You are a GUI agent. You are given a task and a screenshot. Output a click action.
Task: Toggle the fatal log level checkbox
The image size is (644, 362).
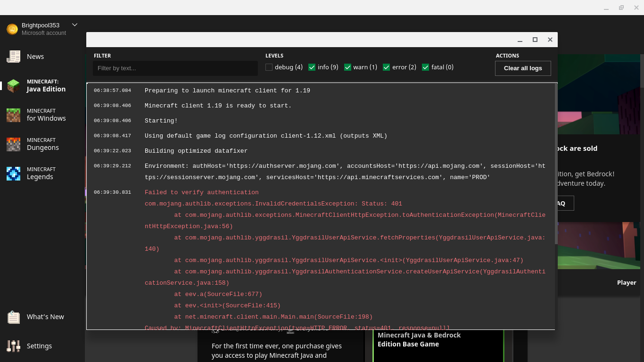click(425, 67)
